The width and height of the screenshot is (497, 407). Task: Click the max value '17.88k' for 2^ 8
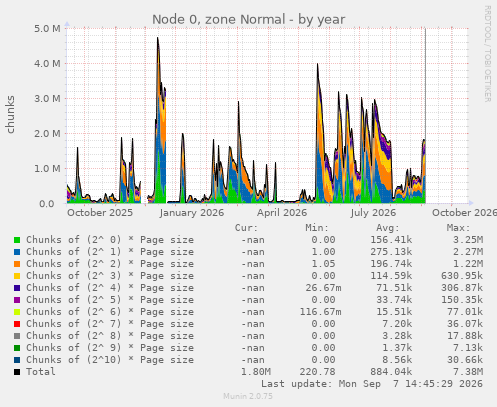465,336
